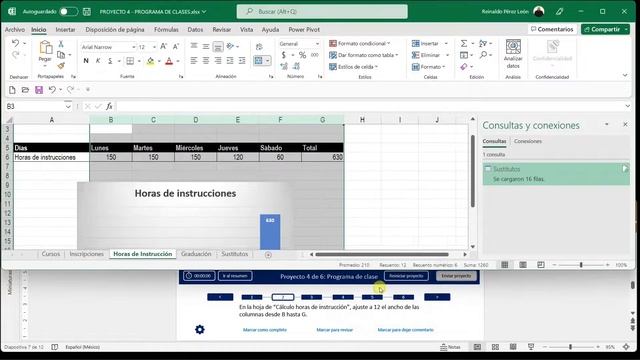640x360 pixels.
Task: Click the Find and Select magnifier icon
Action: 483,55
